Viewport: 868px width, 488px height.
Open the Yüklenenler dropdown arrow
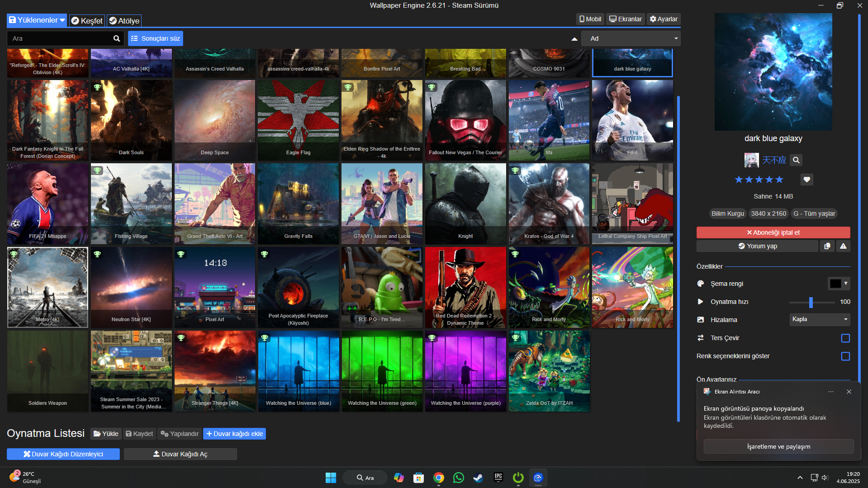point(62,20)
